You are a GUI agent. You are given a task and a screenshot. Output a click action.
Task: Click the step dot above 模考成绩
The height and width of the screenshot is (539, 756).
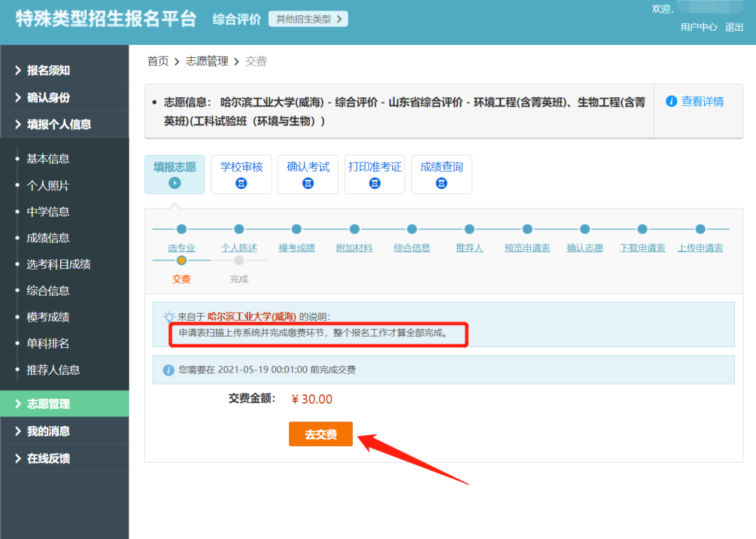[x=297, y=229]
